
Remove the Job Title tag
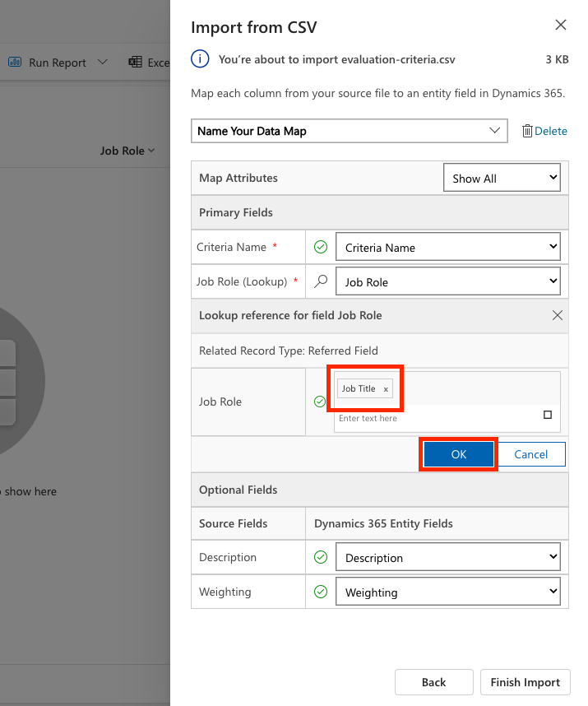click(x=386, y=389)
